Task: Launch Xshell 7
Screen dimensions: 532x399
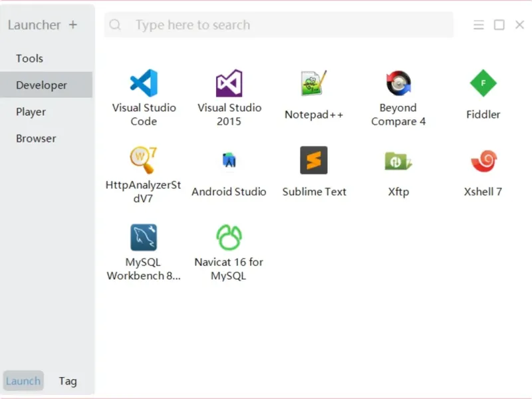Action: 483,161
